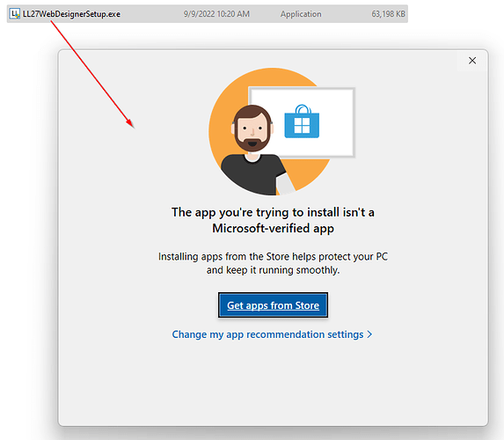Select the LL27WebDesignerSetup.exe file icon

[14, 14]
